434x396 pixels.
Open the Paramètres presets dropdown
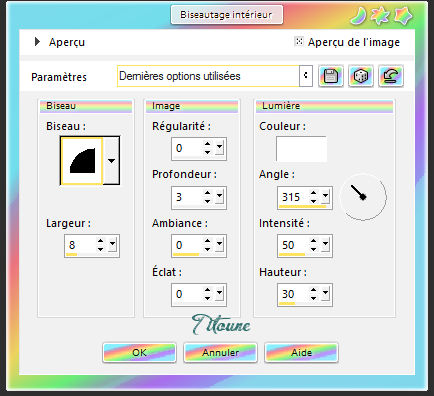click(306, 76)
